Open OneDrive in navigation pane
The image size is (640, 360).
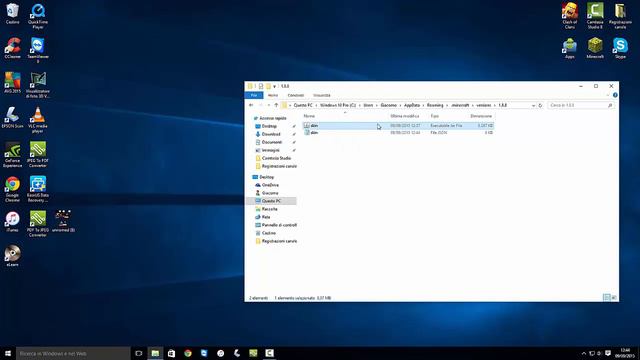(270, 185)
